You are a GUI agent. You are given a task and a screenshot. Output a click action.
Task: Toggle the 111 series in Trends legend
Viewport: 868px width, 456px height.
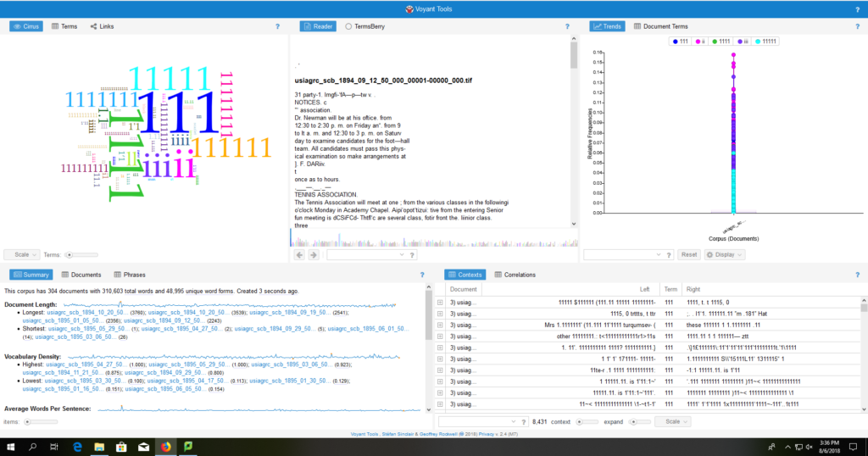(680, 42)
